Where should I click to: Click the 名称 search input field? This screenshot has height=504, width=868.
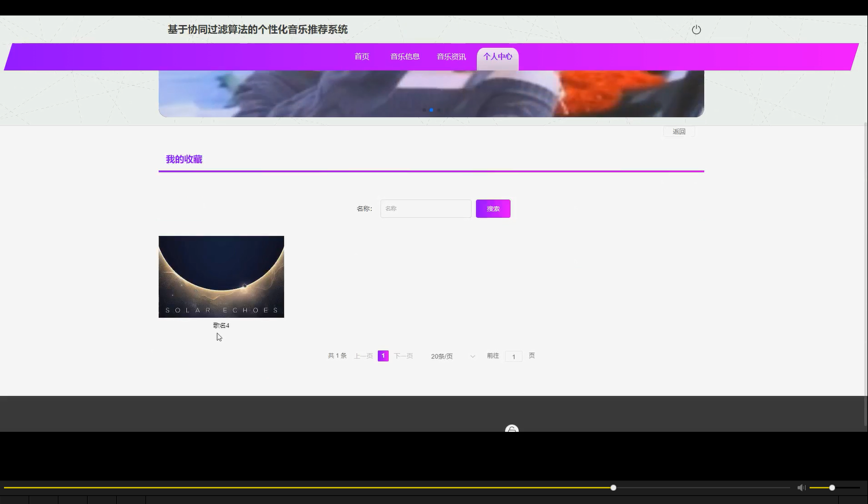click(x=425, y=208)
